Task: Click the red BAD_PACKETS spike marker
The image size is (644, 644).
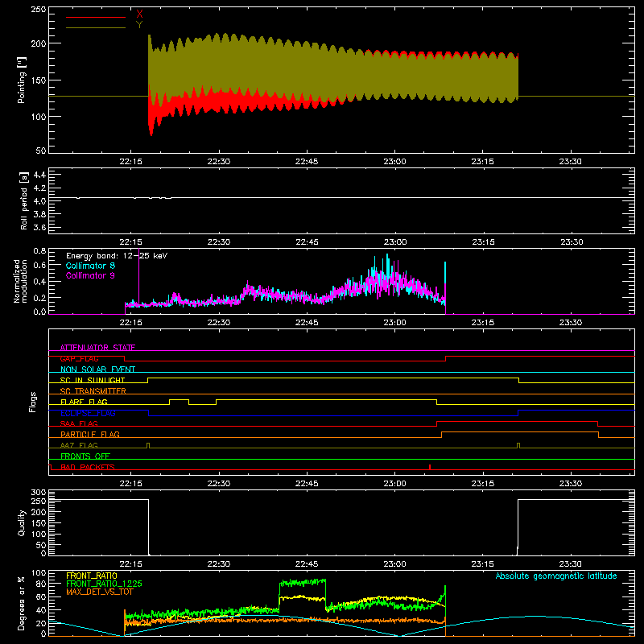Action: (x=430, y=467)
